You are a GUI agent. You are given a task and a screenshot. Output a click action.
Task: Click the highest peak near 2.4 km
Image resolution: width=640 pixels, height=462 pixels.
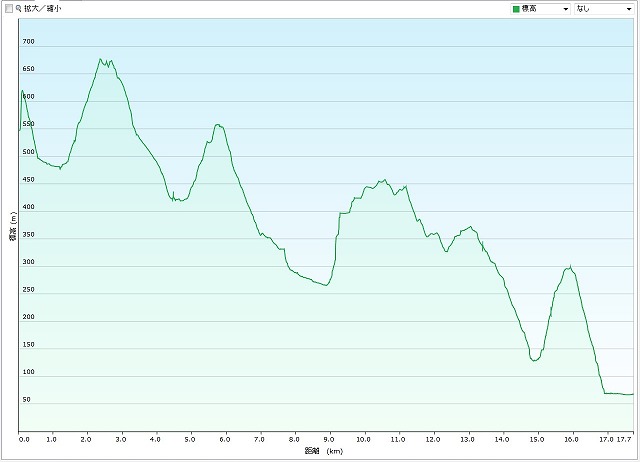tap(101, 59)
